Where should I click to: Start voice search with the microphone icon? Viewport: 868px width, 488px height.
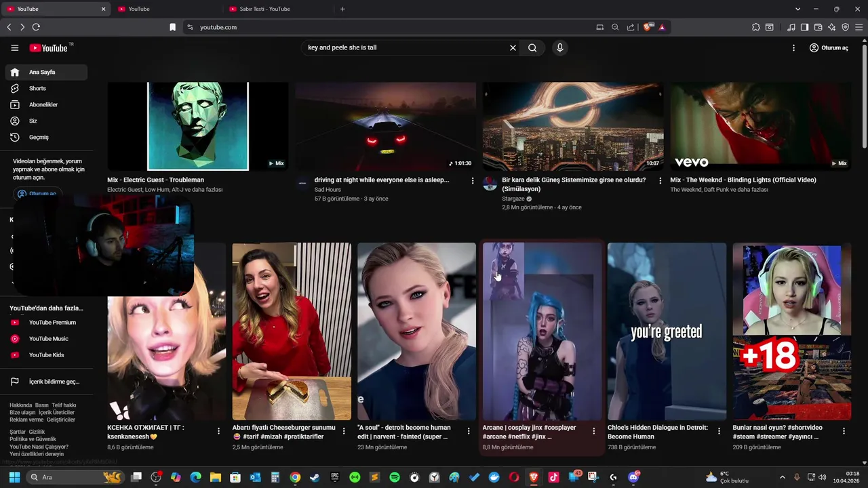(559, 47)
